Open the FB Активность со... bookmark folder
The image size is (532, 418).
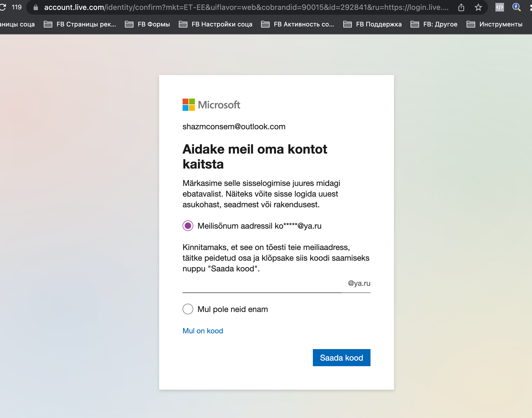pyautogui.click(x=298, y=24)
